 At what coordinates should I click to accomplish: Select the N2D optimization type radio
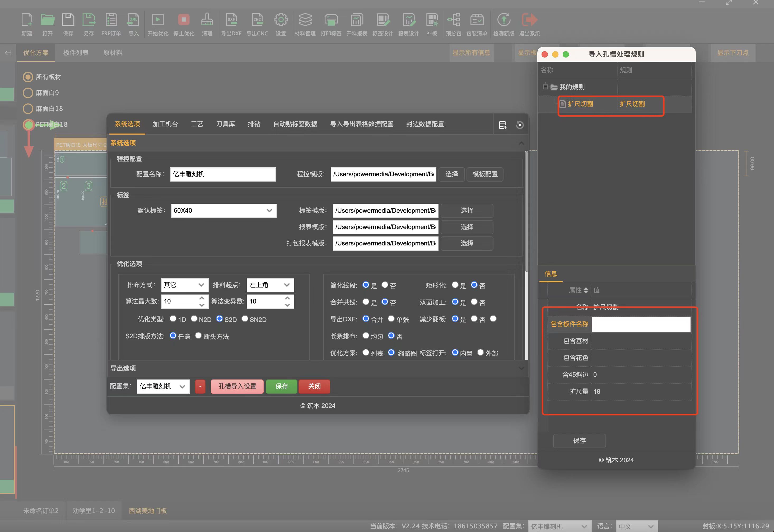click(x=194, y=319)
